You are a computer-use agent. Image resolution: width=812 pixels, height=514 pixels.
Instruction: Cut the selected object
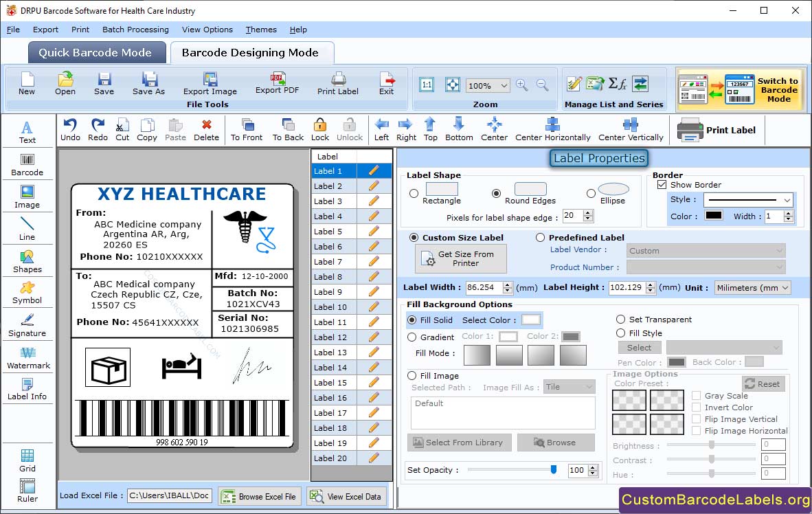click(x=122, y=130)
